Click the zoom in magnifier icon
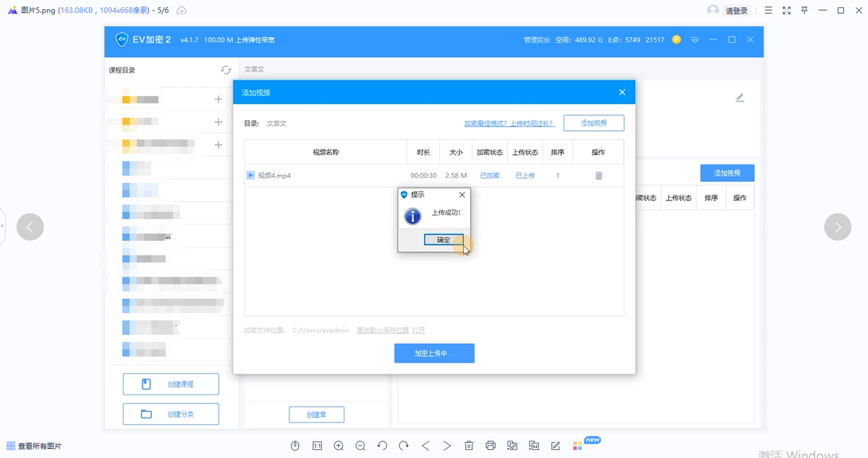The image size is (868, 458). [339, 446]
